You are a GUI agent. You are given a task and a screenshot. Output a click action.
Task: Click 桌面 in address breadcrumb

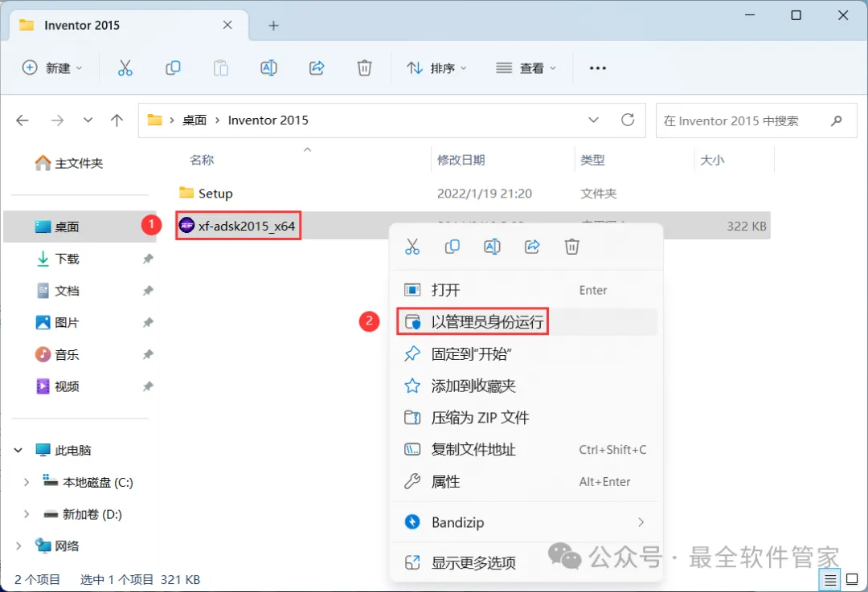pyautogui.click(x=194, y=120)
